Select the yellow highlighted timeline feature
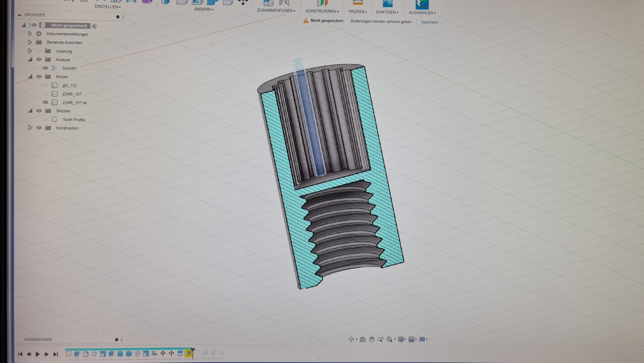 [x=188, y=353]
